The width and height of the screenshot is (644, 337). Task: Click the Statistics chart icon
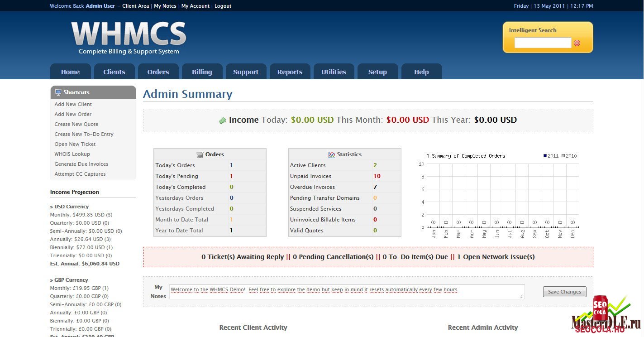click(332, 154)
